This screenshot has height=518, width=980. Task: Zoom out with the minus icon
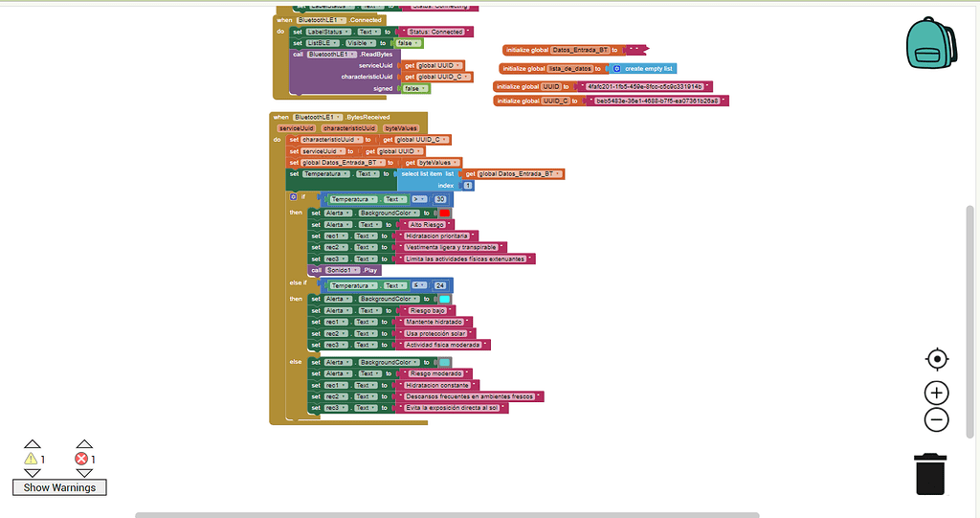point(937,419)
